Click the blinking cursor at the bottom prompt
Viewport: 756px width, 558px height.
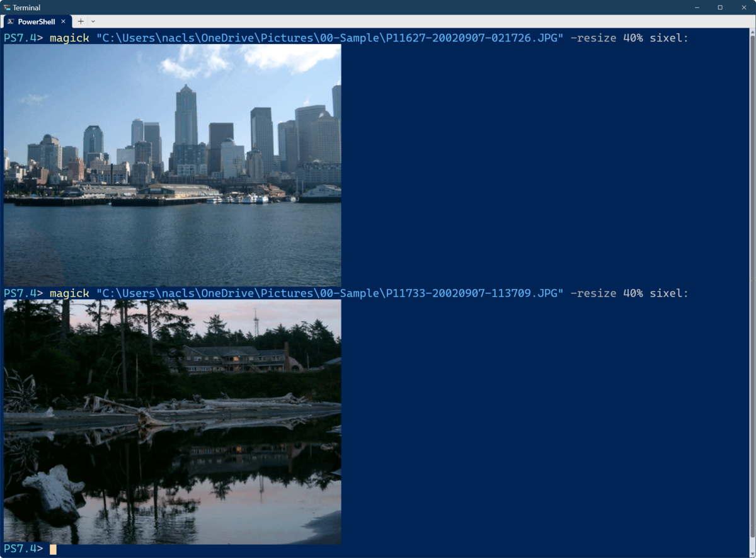tap(53, 549)
